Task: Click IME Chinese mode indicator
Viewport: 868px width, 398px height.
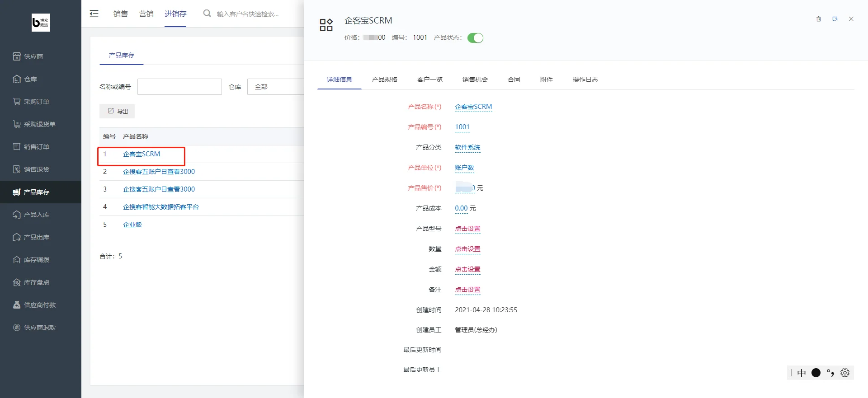Action: click(802, 373)
